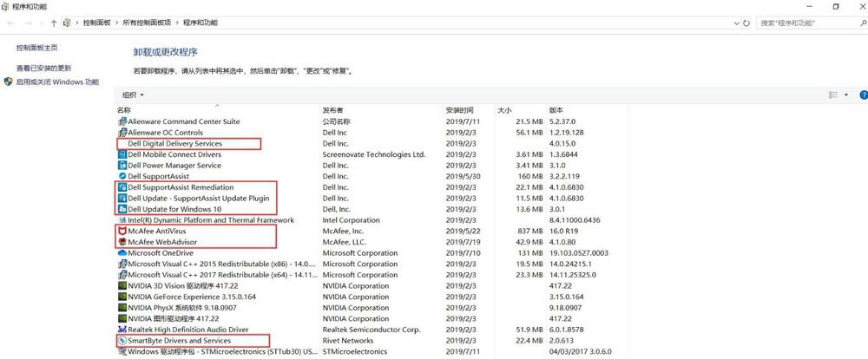The width and height of the screenshot is (868, 359).
Task: Click the NVIDIA GeForce Experience icon
Action: [122, 297]
